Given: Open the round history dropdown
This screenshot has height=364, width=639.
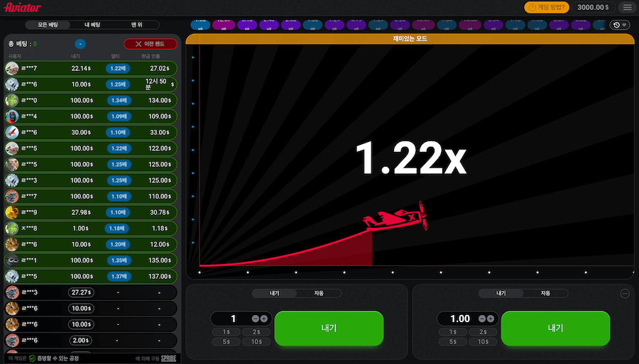Looking at the screenshot, I should pos(619,26).
